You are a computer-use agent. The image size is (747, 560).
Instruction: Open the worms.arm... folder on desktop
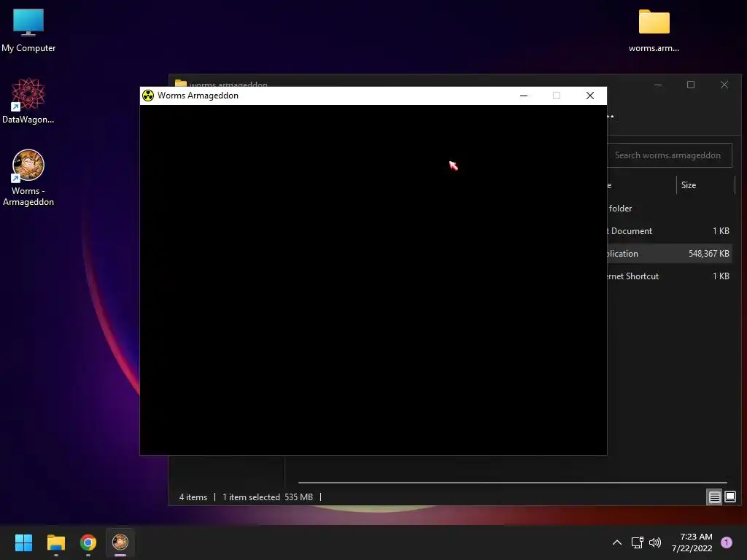pos(654,29)
